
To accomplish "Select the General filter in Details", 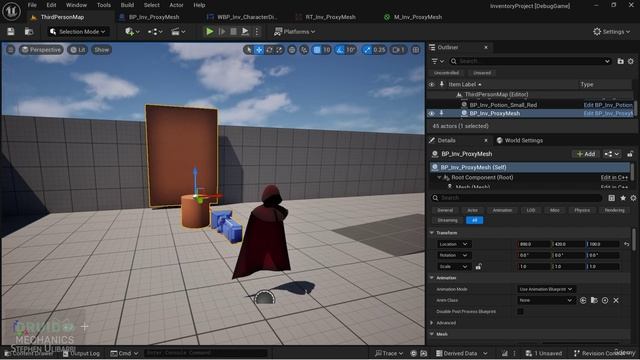I will tap(445, 210).
